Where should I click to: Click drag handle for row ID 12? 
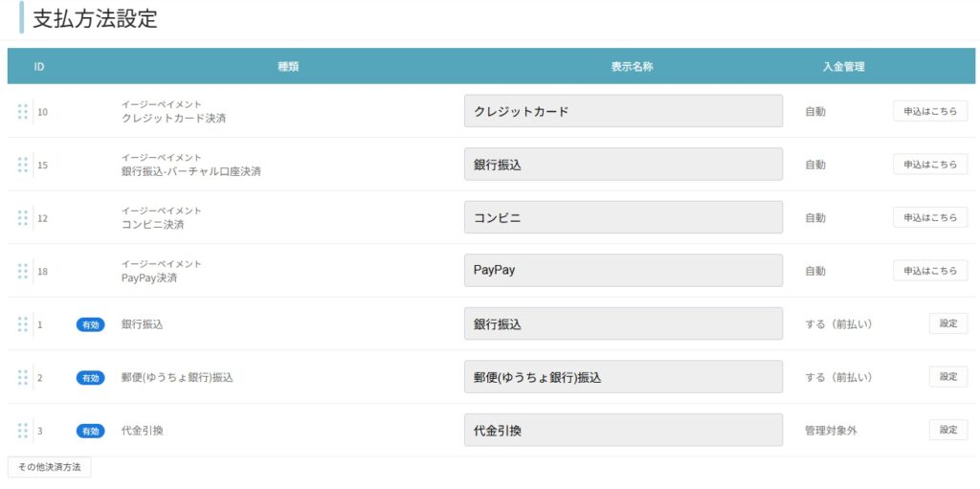click(22, 218)
